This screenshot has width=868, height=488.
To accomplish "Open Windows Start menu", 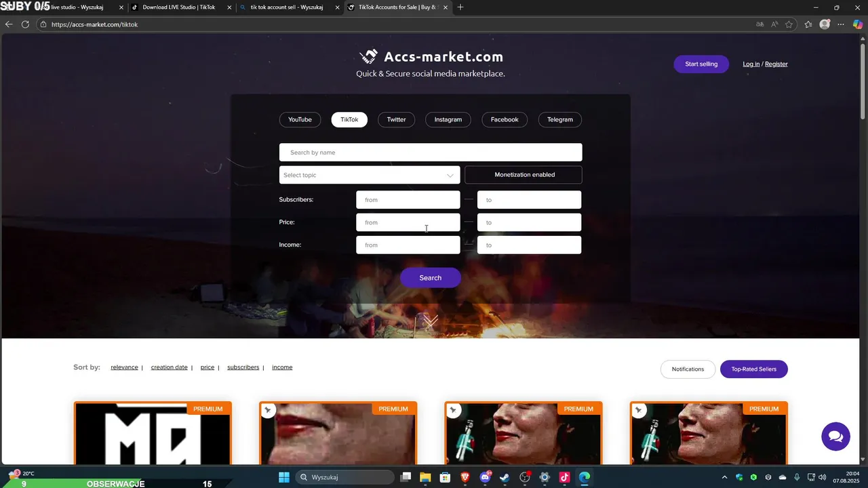I will (x=284, y=477).
